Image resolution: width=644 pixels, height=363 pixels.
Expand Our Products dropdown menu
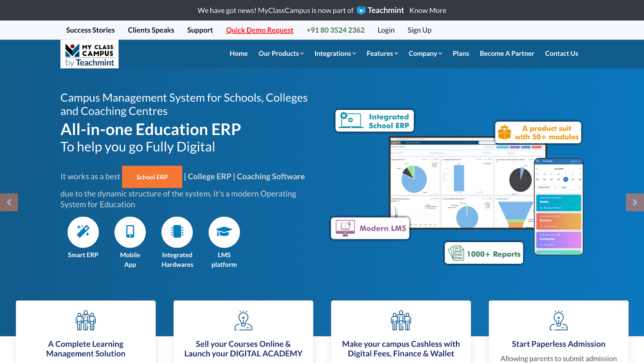281,53
